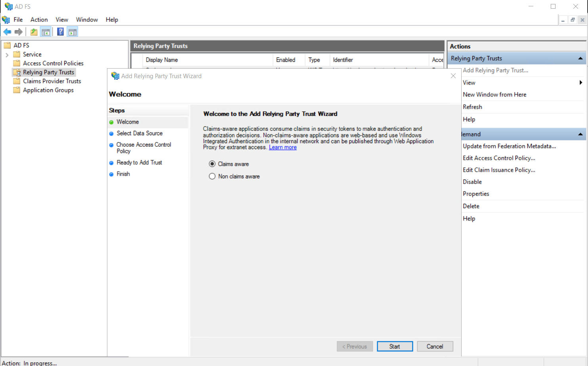Click New Window from Here action
The height and width of the screenshot is (366, 588).
[x=494, y=94]
